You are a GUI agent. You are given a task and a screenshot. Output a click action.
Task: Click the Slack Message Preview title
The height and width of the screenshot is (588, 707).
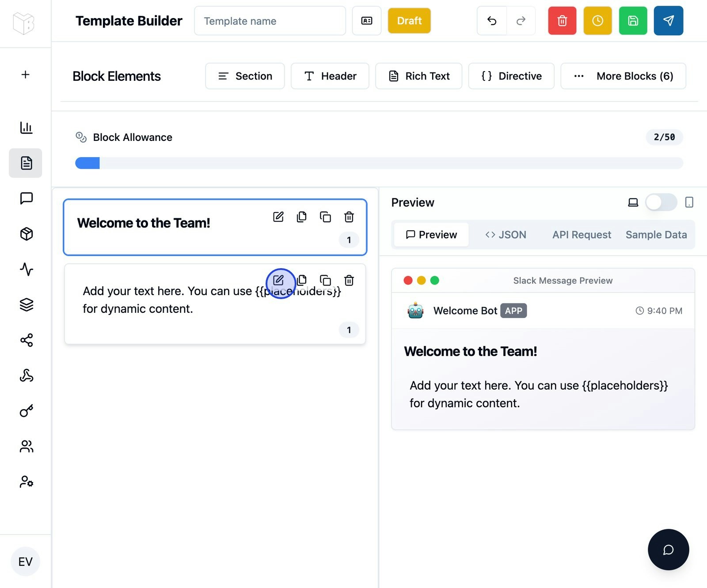(563, 281)
